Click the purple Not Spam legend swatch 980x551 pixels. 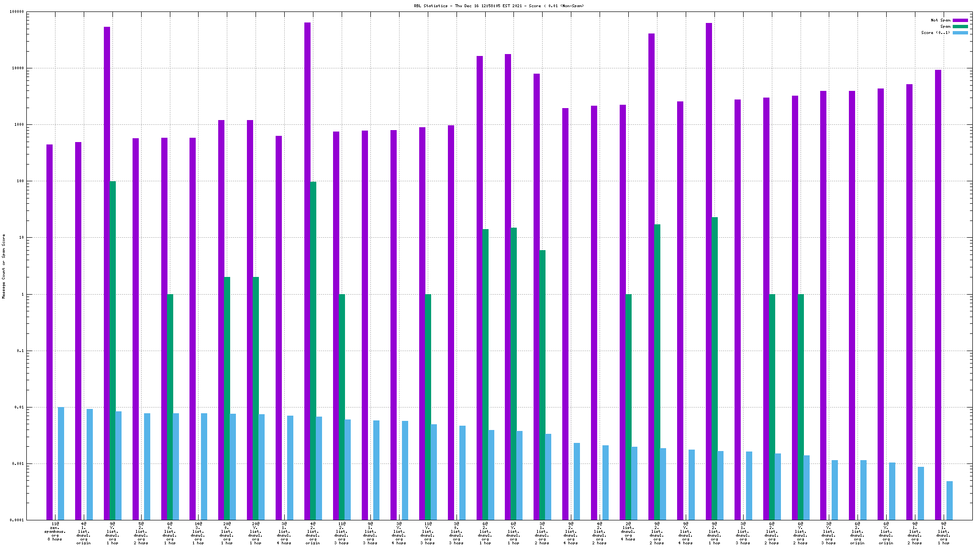(x=960, y=20)
